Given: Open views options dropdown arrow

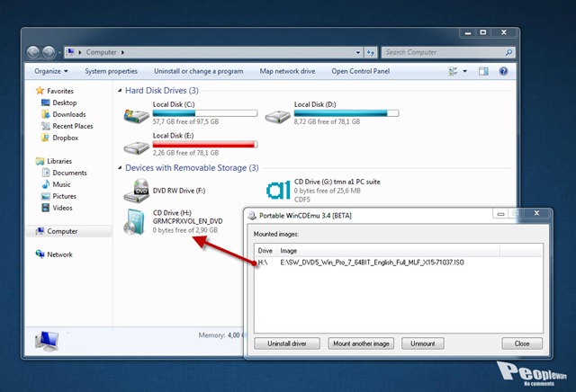Looking at the screenshot, I should tap(464, 71).
